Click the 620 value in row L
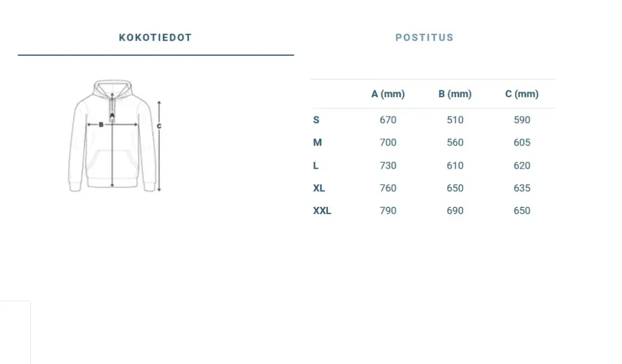622x364 pixels. (521, 166)
